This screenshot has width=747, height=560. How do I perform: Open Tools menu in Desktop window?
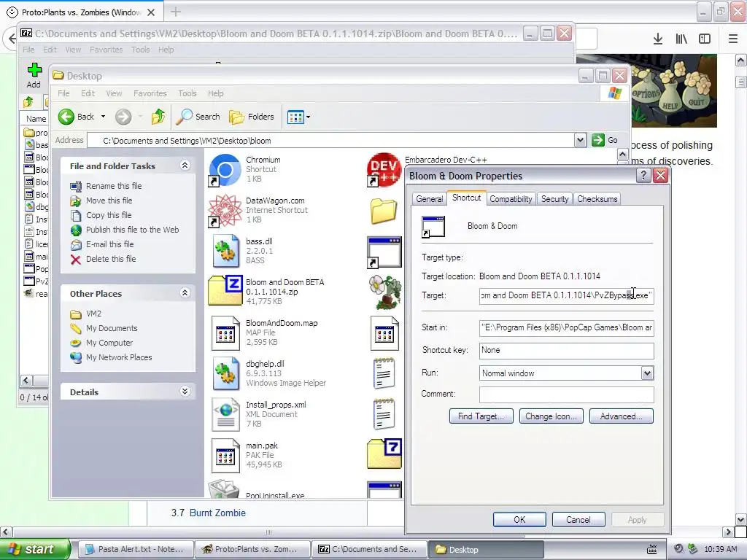point(187,93)
